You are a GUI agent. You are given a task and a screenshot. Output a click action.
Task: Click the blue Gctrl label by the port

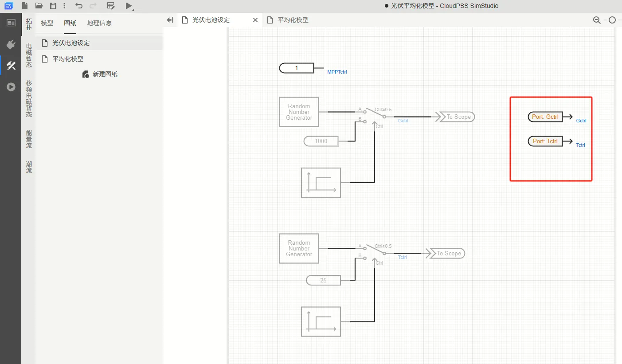[581, 121]
